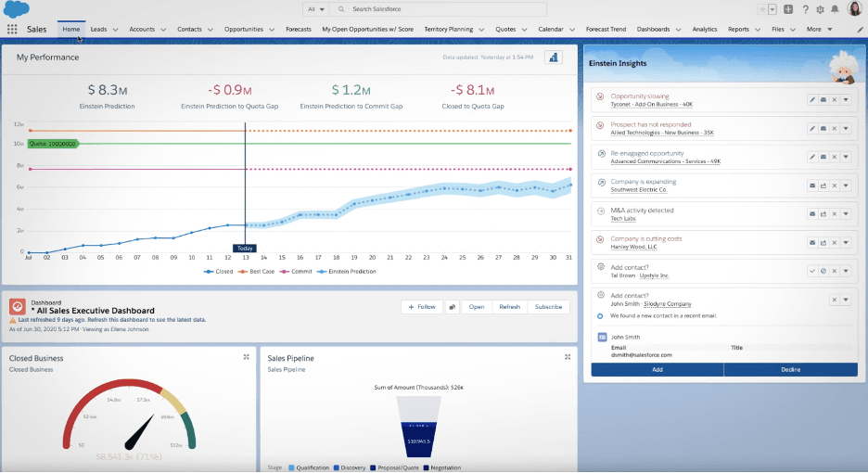Click the My Performance chart view icon
Image resolution: width=868 pixels, height=473 pixels.
pos(554,58)
